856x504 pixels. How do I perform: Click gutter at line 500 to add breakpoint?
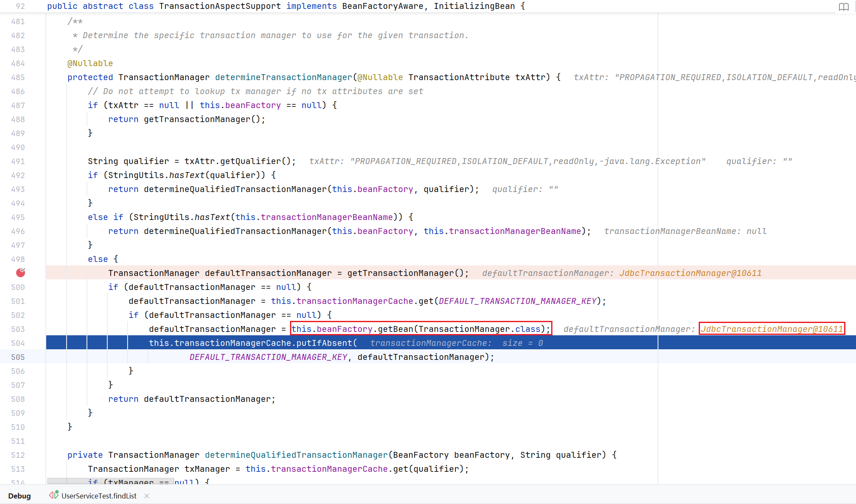pos(20,287)
